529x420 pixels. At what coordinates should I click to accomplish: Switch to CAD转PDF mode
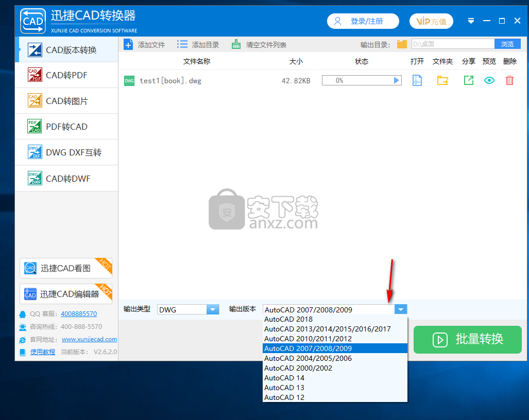(x=66, y=75)
